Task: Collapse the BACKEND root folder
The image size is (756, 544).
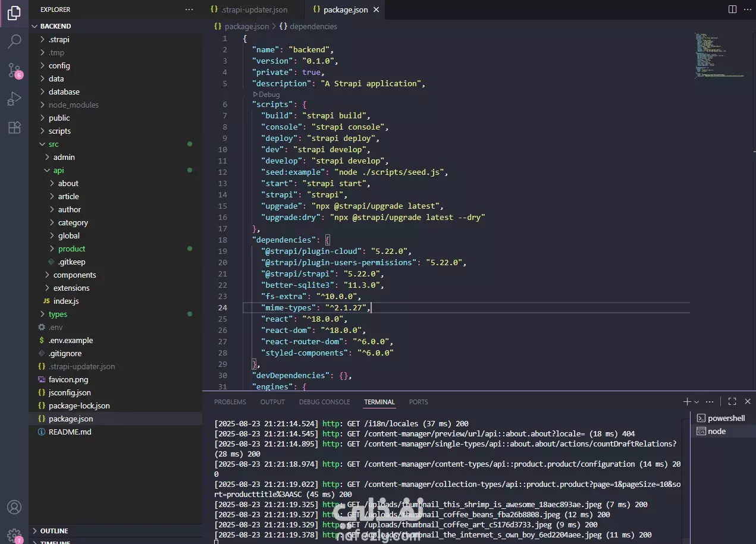Action: tap(115, 26)
